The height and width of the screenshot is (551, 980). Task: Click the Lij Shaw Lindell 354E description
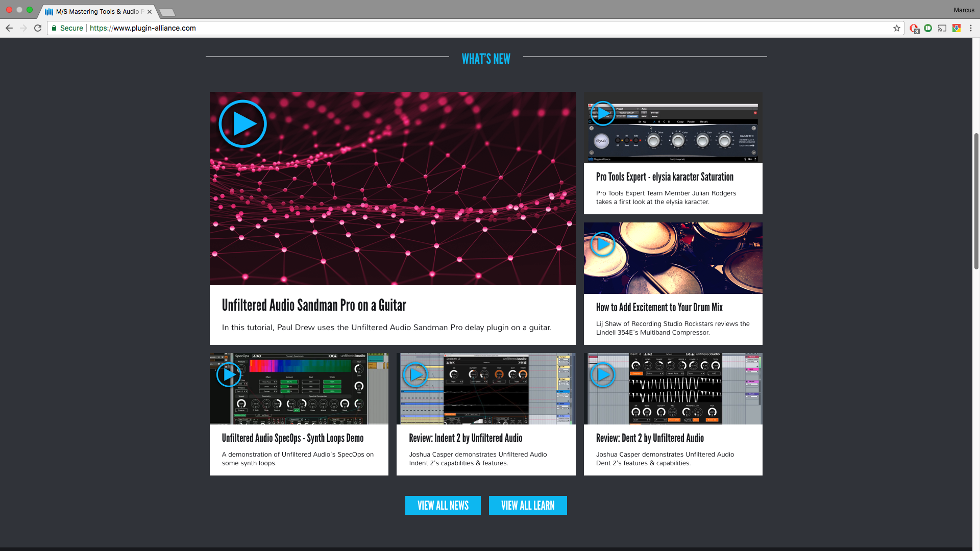pos(673,328)
